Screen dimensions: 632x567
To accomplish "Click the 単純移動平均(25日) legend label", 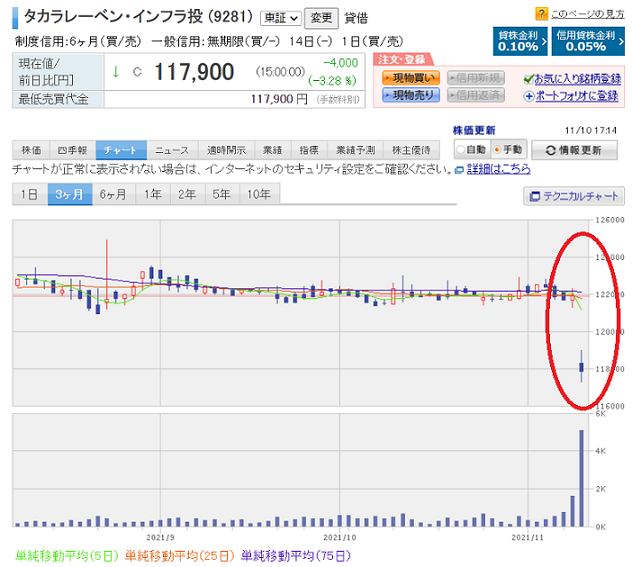I will tap(179, 556).
